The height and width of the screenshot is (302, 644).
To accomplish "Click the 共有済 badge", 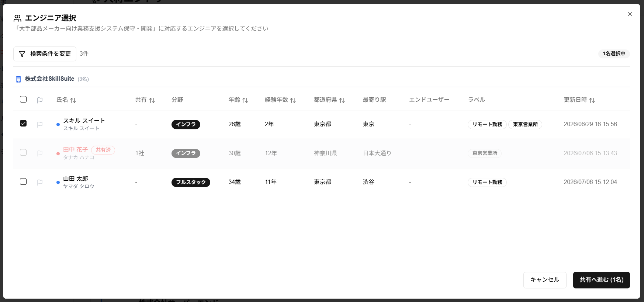I will (x=103, y=150).
